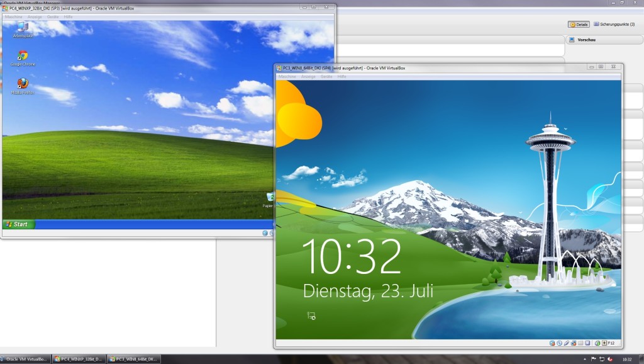Click the 10:32 clock on Windows 8 lock screen
Screen dimensions: 644x364
point(352,257)
